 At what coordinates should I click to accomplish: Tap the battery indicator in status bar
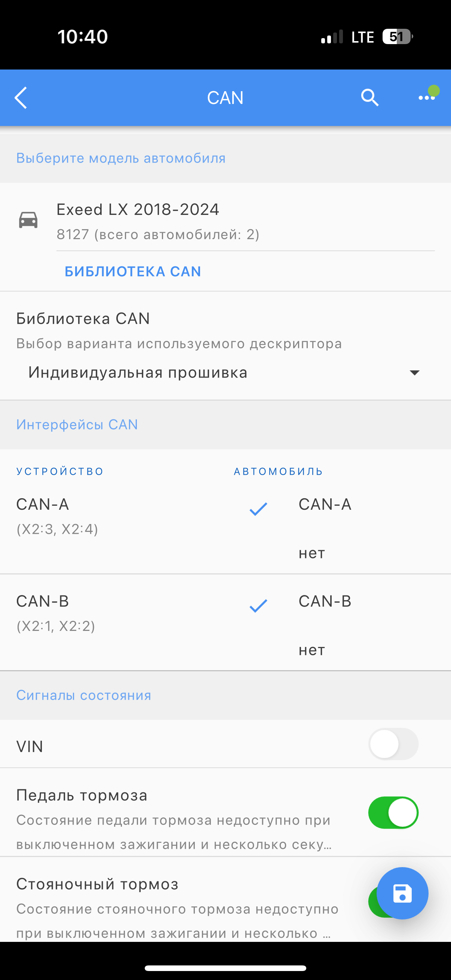398,37
